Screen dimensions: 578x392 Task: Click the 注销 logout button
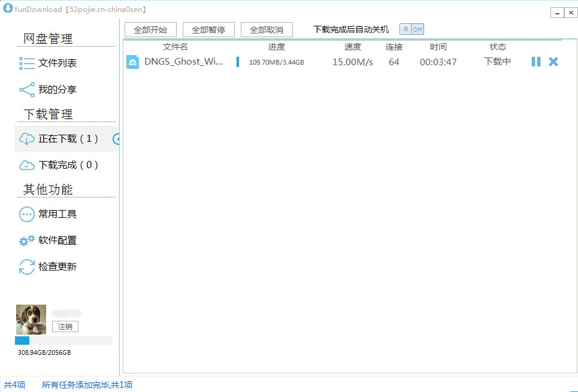click(x=65, y=326)
